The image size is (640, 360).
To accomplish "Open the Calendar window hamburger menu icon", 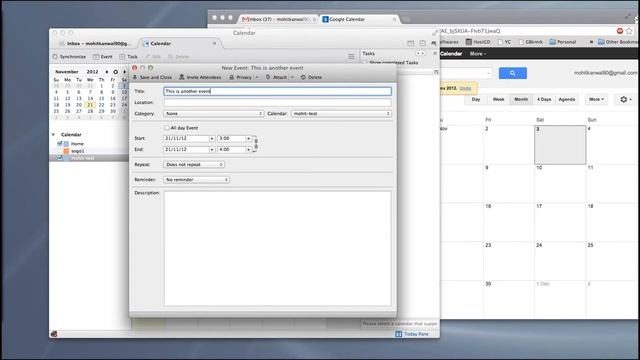I will (x=351, y=56).
